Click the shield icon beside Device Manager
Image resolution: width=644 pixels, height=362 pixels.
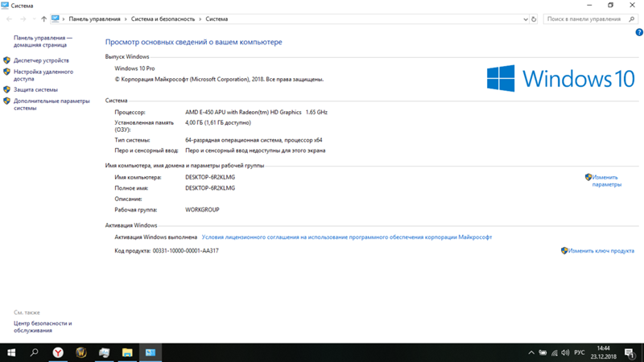[6, 60]
